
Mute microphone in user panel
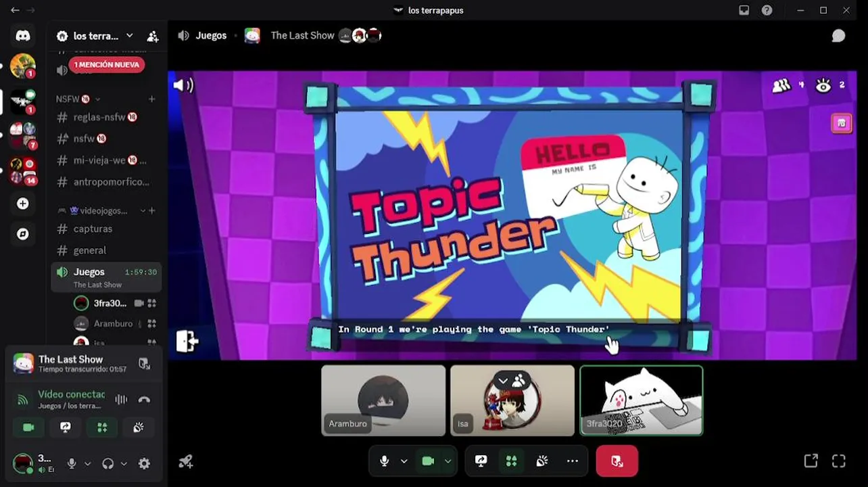click(72, 463)
